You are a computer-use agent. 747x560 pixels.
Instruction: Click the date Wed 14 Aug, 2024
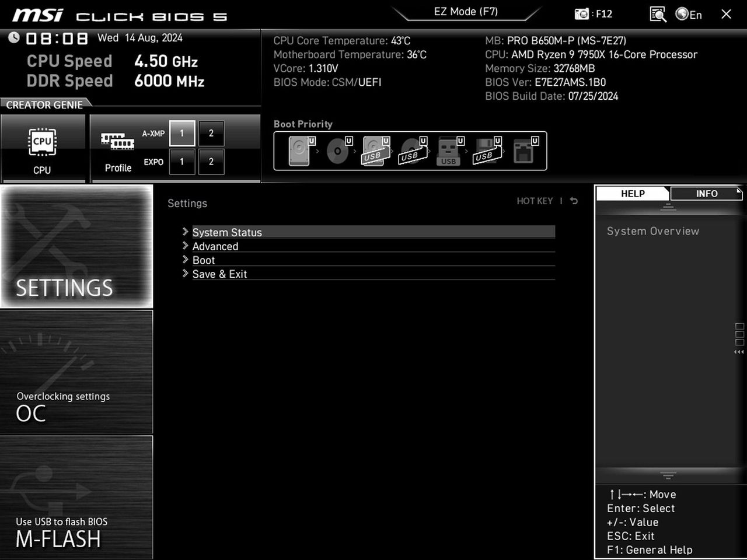coord(140,38)
